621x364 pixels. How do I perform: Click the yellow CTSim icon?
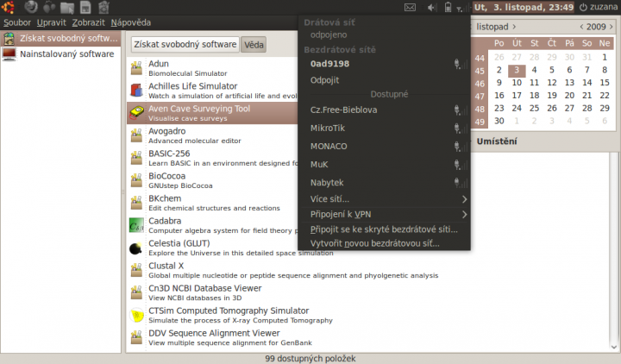[x=136, y=316]
